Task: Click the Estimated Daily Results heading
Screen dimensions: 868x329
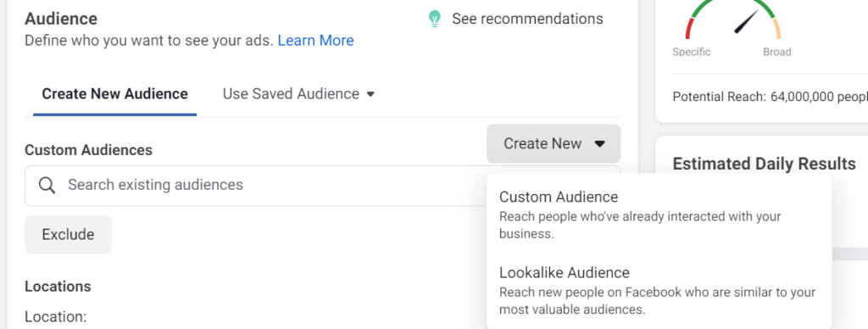Action: (765, 164)
